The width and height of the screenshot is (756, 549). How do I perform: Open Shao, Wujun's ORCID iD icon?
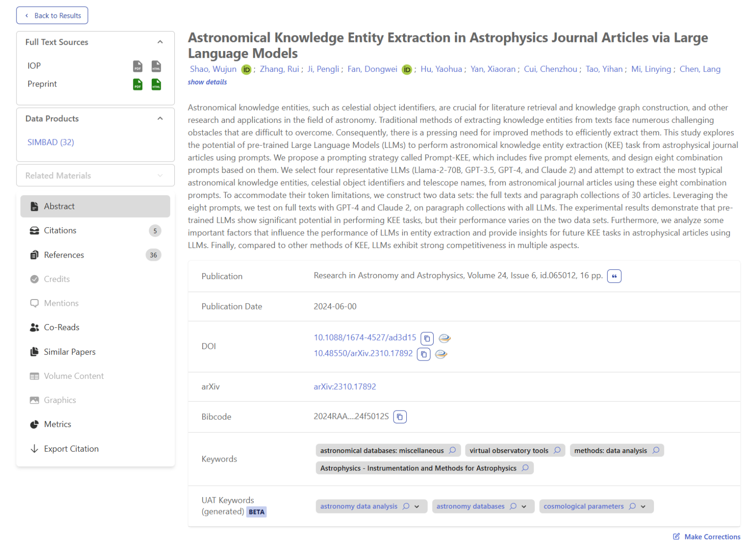pyautogui.click(x=246, y=70)
